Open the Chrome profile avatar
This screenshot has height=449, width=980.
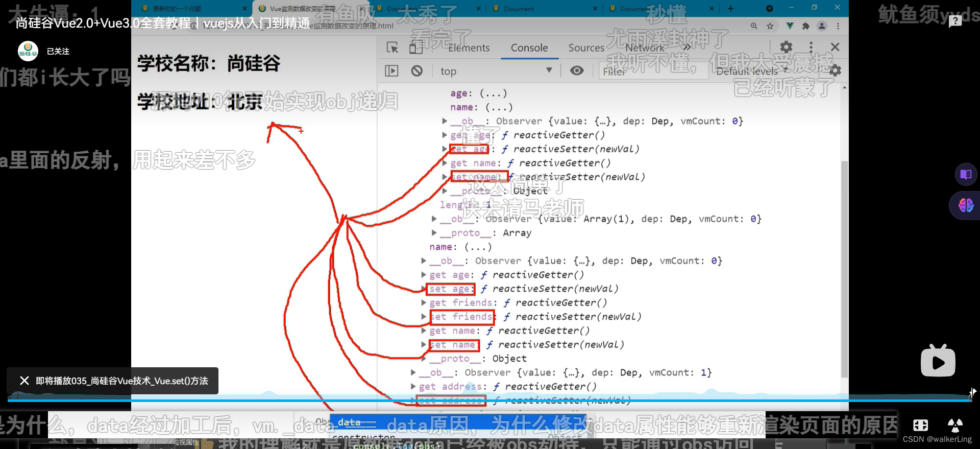tap(822, 26)
